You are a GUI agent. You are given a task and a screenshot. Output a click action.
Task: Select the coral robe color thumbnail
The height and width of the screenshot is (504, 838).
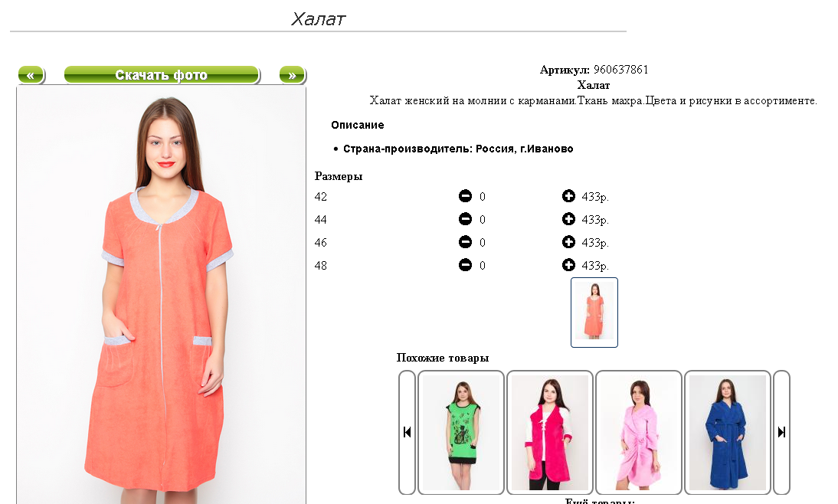(x=594, y=312)
